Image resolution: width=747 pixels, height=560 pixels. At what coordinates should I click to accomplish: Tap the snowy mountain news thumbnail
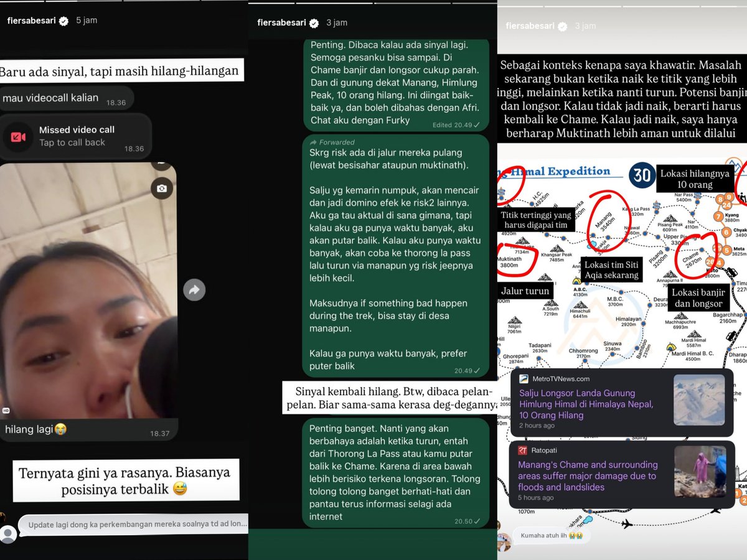point(699,400)
